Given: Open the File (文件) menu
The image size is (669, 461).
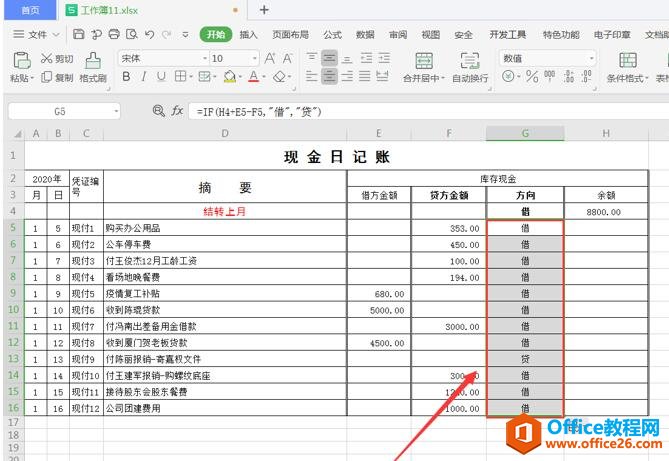Looking at the screenshot, I should [37, 34].
